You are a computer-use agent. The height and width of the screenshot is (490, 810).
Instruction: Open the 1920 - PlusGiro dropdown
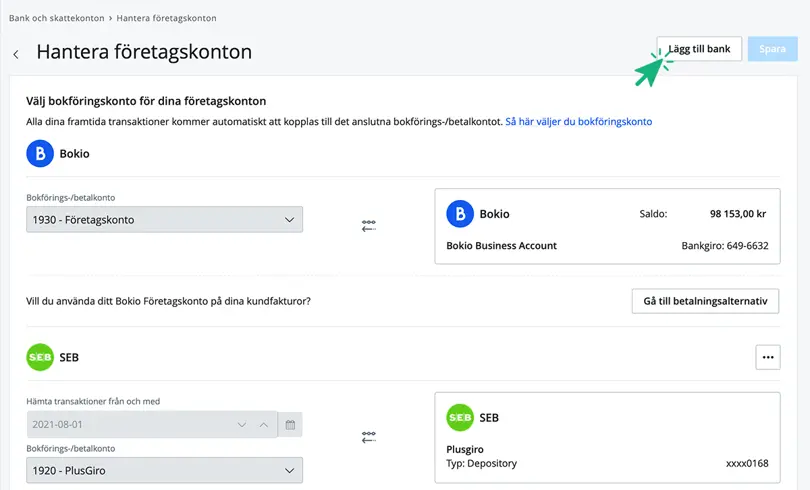pyautogui.click(x=164, y=470)
